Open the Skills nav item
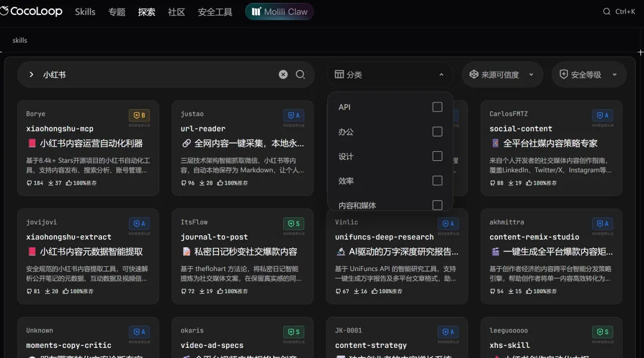Viewport: 644px width, 358px height. tap(85, 12)
